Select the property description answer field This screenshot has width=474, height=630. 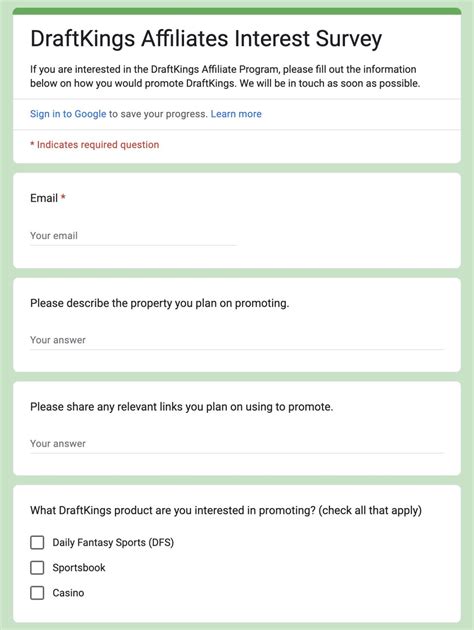pyautogui.click(x=237, y=340)
